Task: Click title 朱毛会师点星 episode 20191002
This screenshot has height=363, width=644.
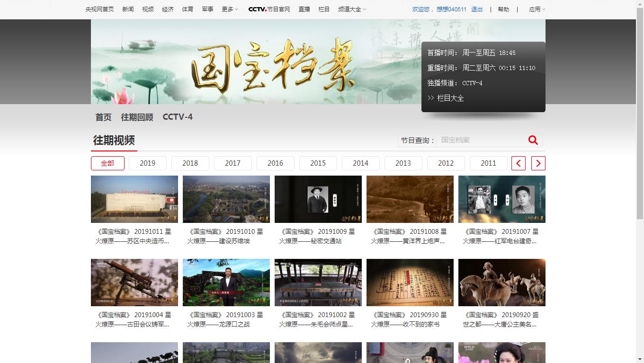Action: pyautogui.click(x=317, y=319)
